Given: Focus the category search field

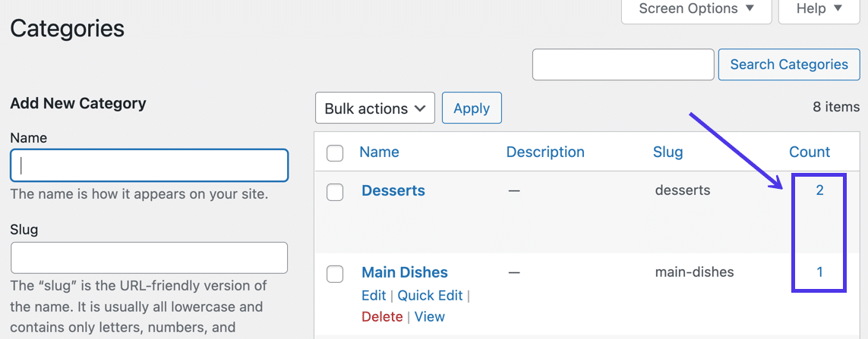Looking at the screenshot, I should 623,64.
